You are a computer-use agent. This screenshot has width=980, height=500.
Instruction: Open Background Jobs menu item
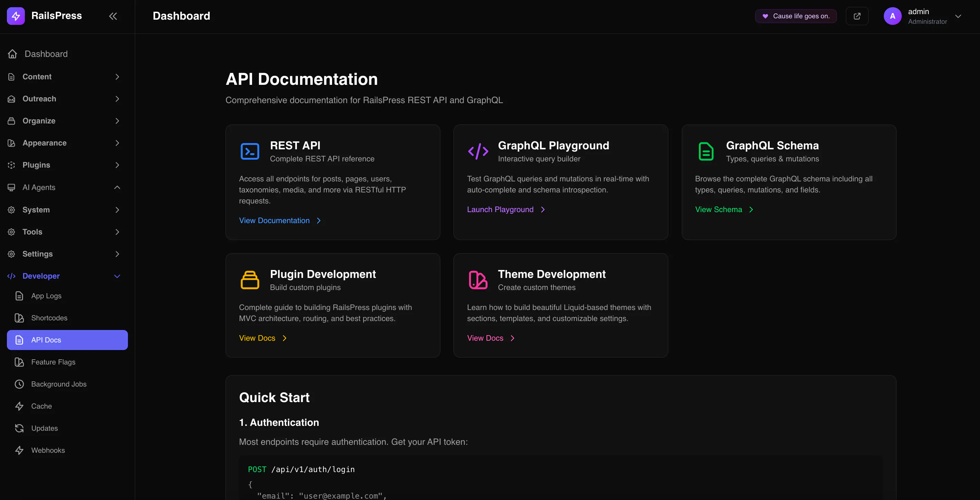pyautogui.click(x=67, y=384)
